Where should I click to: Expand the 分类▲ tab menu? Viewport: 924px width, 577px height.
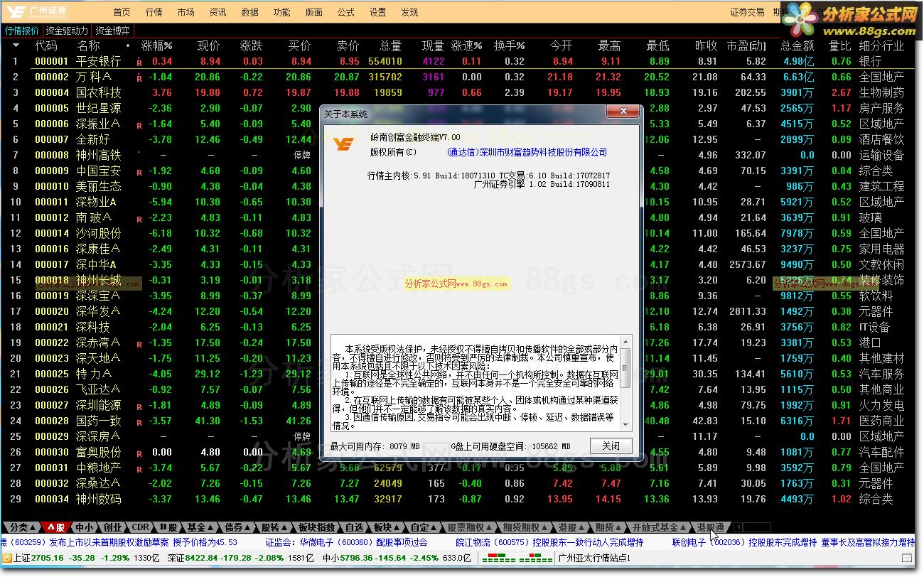[21, 527]
